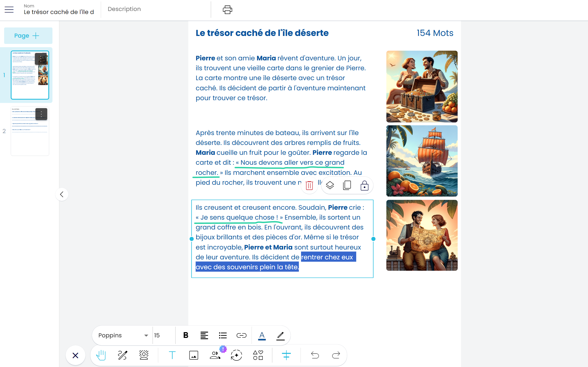588x367 pixels.
Task: Select page 2 thumbnail
Action: point(30,131)
